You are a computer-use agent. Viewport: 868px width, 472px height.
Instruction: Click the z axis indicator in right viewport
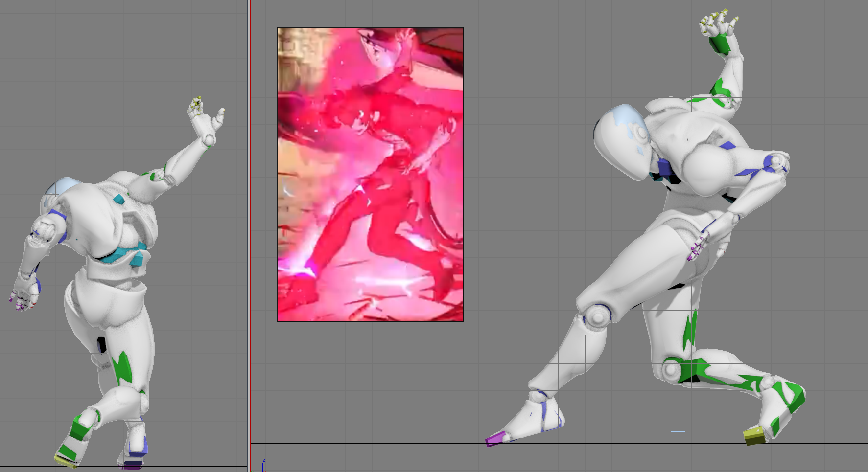(263, 464)
